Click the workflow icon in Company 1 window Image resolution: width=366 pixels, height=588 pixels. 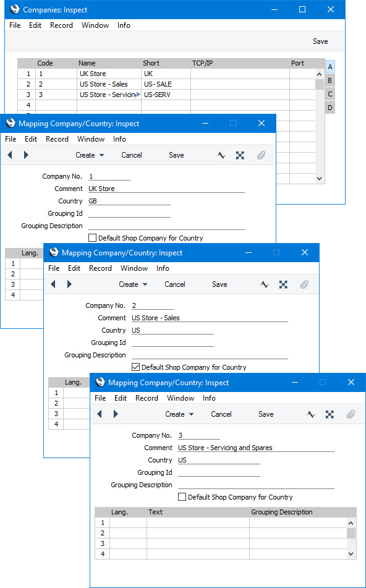(221, 155)
